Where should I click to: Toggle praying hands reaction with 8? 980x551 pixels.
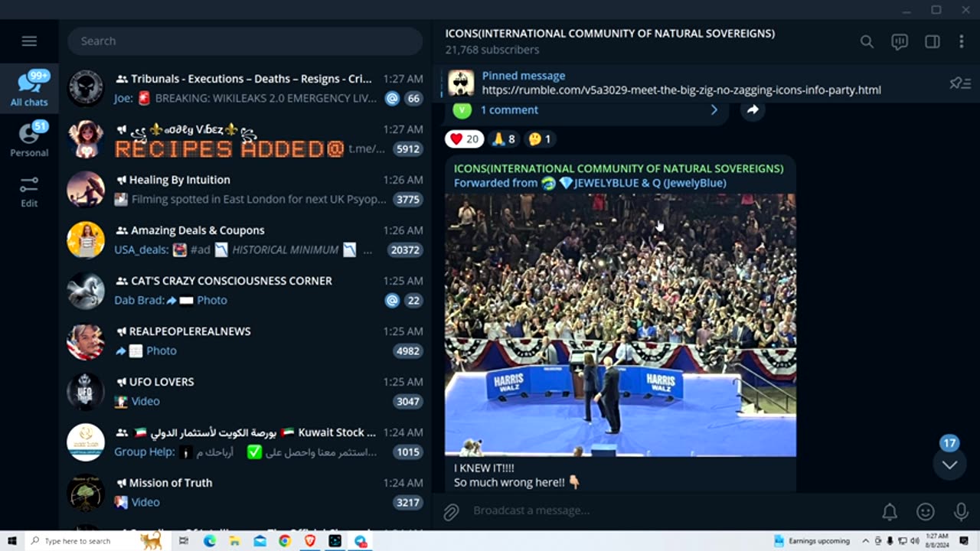503,139
